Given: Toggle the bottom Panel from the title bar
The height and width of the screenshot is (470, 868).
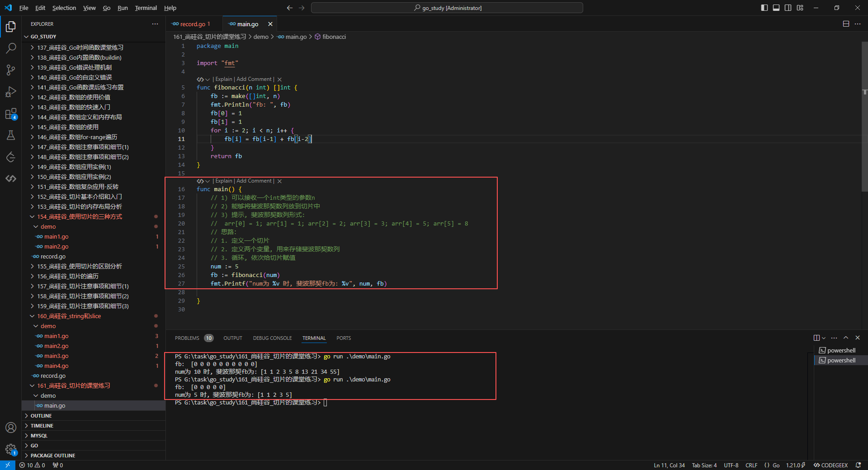Looking at the screenshot, I should point(776,8).
